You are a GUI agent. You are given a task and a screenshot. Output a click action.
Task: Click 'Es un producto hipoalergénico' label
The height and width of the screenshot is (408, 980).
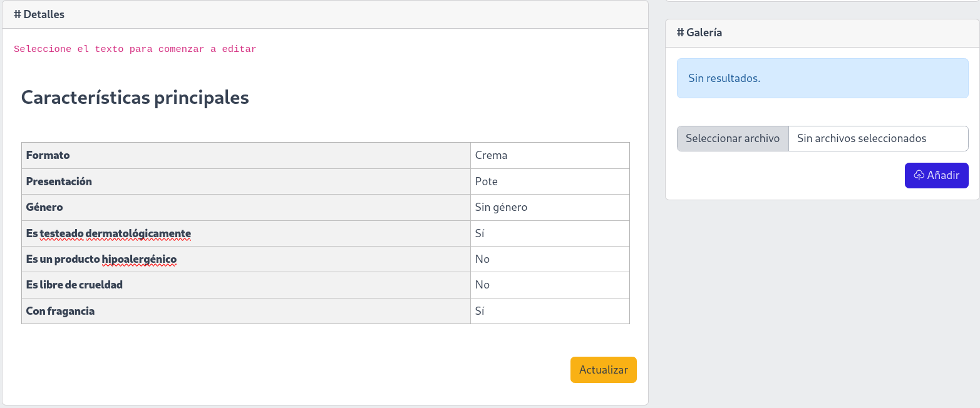coord(101,259)
